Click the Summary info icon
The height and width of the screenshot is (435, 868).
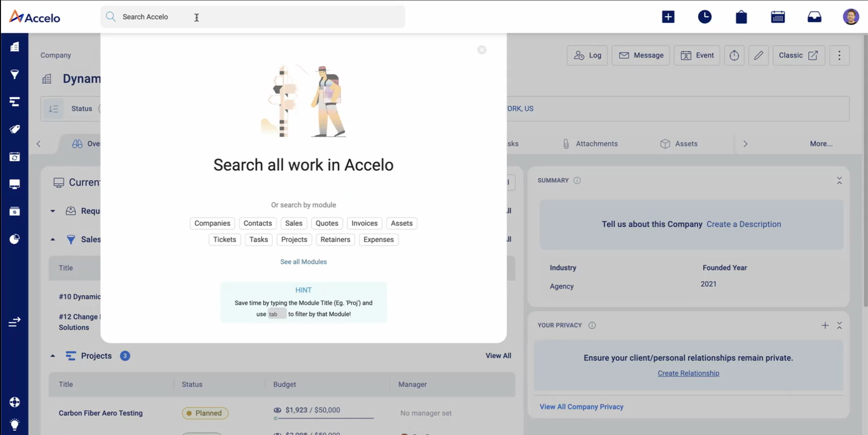click(577, 181)
